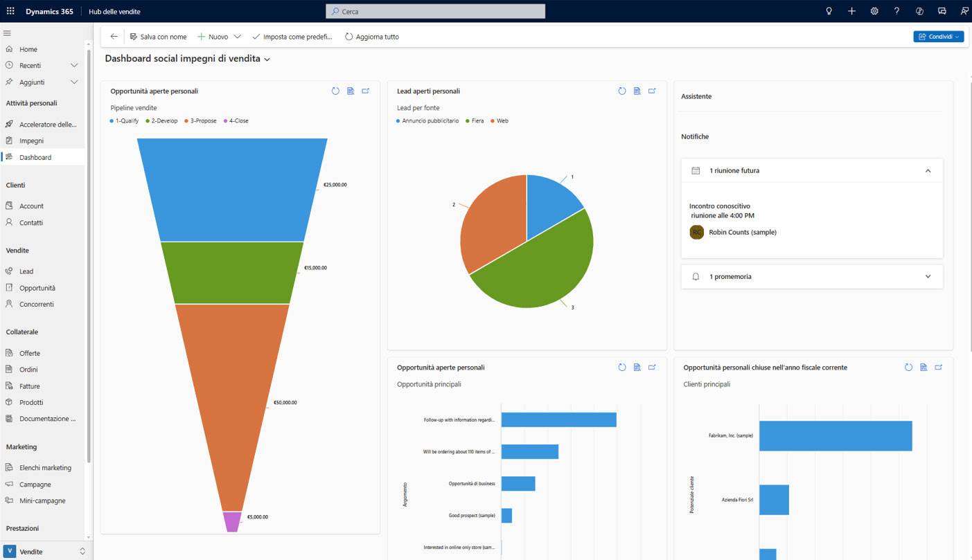Open drill-down records for Lead aperti personali

tap(637, 91)
